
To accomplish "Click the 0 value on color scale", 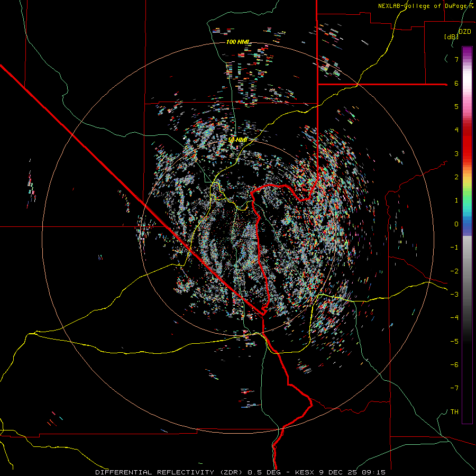I will click(x=456, y=224).
